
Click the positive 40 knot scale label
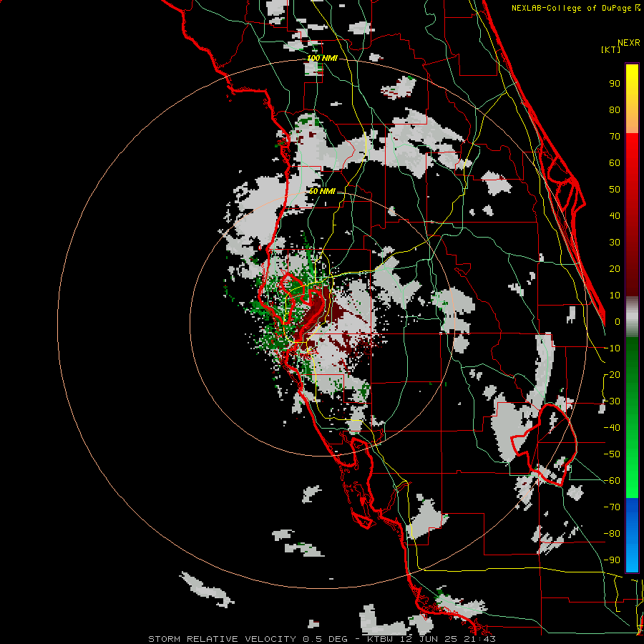(x=615, y=216)
